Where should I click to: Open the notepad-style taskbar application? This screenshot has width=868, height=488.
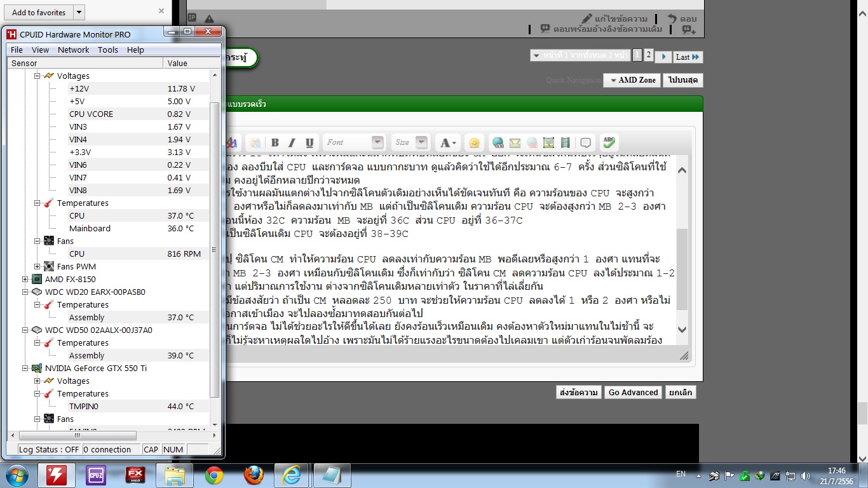point(332,475)
